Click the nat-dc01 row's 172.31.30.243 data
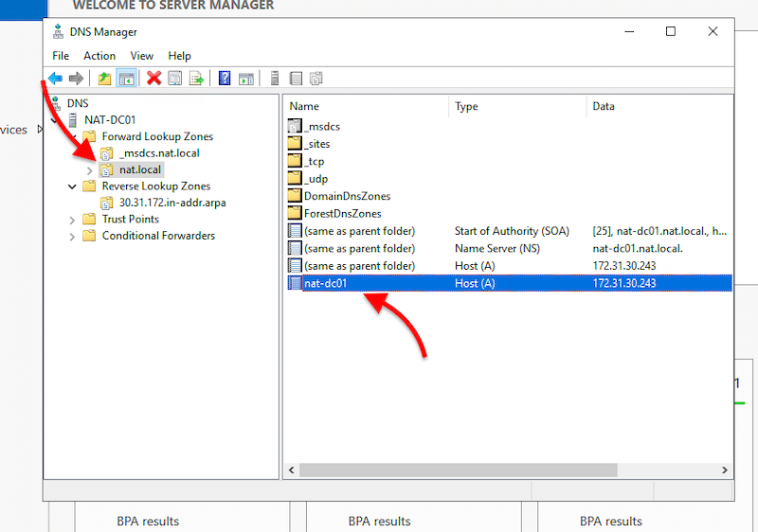 pyautogui.click(x=624, y=283)
